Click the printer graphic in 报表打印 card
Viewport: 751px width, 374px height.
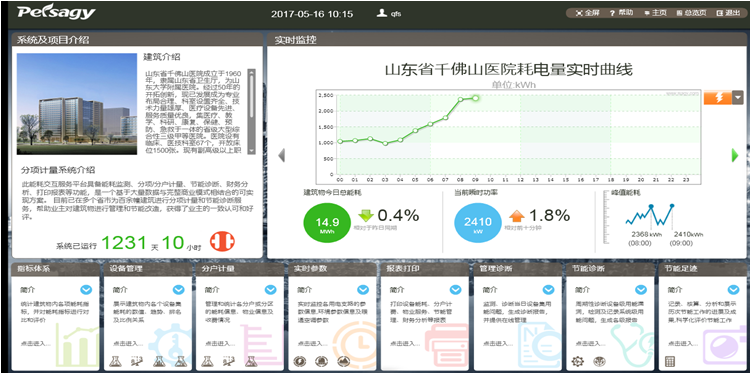[447, 346]
